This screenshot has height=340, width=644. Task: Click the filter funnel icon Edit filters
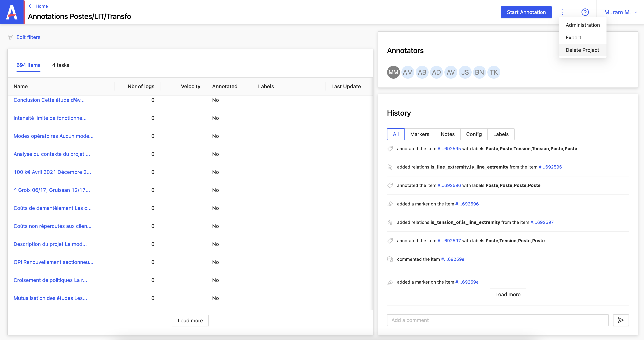10,37
